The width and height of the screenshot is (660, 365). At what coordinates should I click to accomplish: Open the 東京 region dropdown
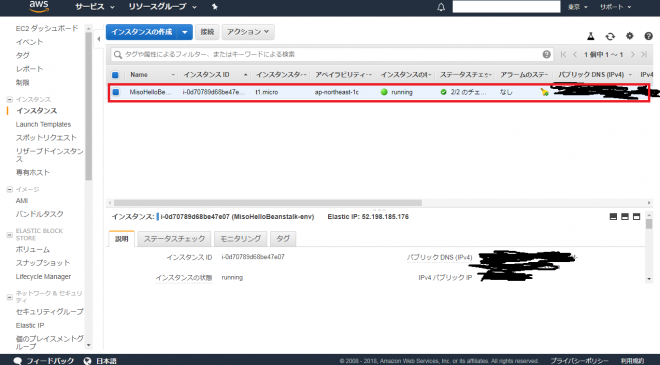tap(577, 7)
